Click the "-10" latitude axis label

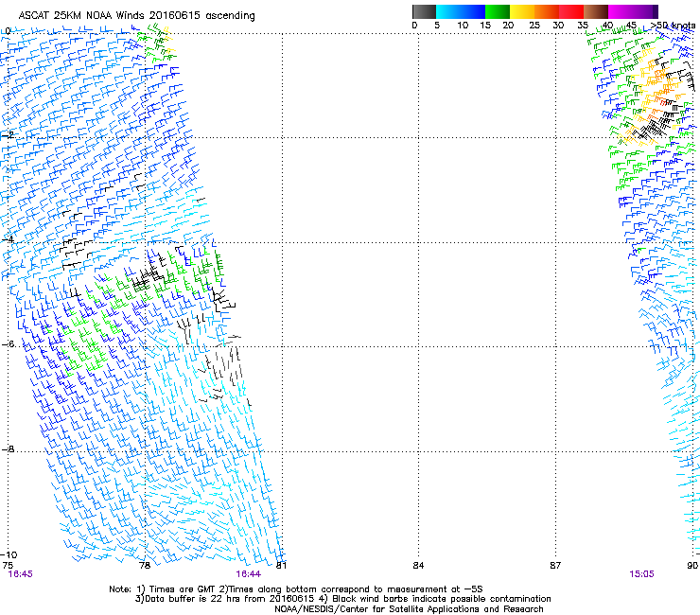[9, 554]
